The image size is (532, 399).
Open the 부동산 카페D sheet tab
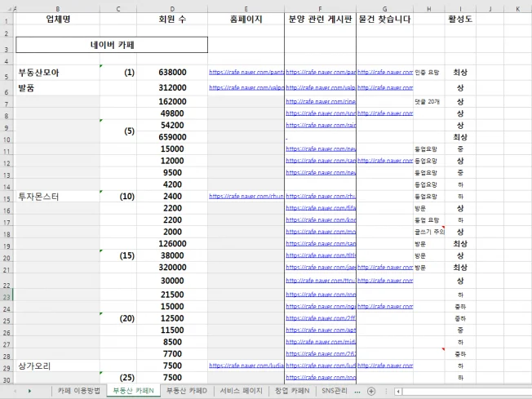[188, 392]
